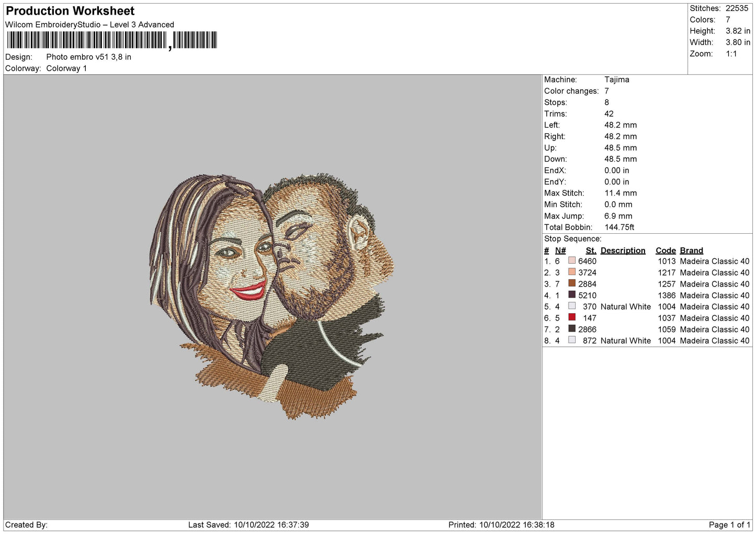756x534 pixels.
Task: Click the Min Stitch value 0.0 mm
Action: tap(618, 204)
